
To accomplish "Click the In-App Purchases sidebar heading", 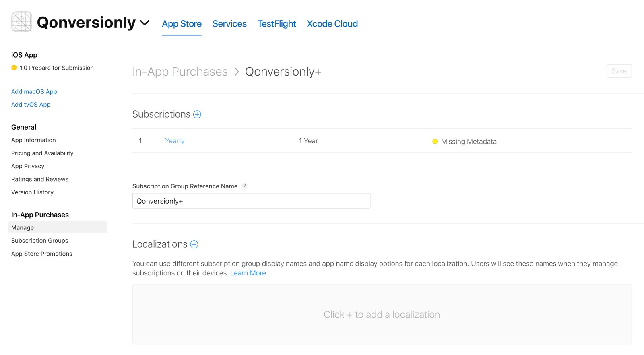I will click(x=40, y=215).
